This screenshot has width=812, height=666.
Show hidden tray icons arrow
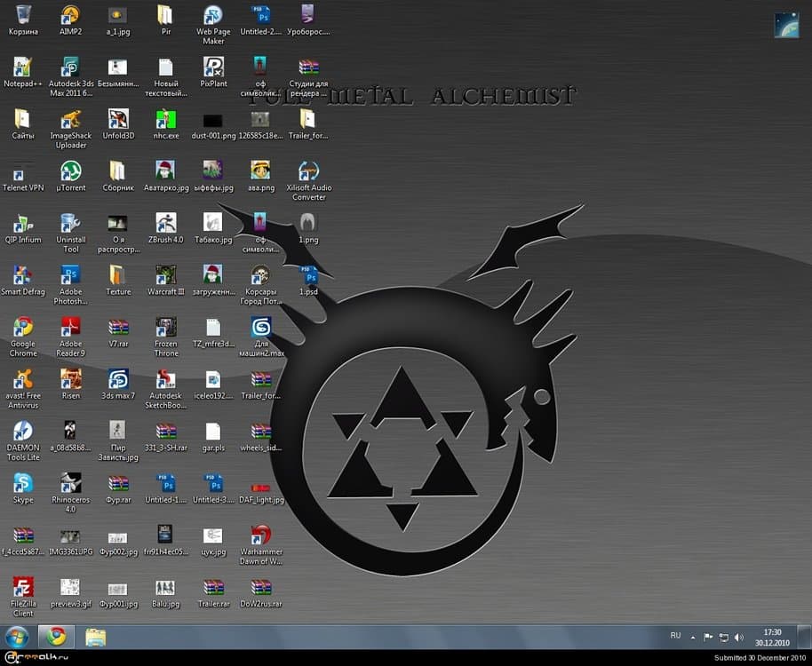click(693, 638)
